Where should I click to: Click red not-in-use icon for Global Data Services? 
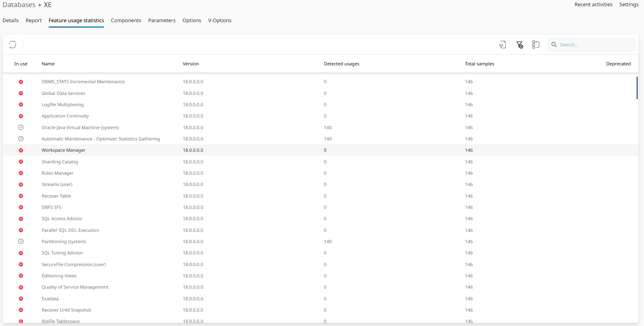(x=21, y=93)
